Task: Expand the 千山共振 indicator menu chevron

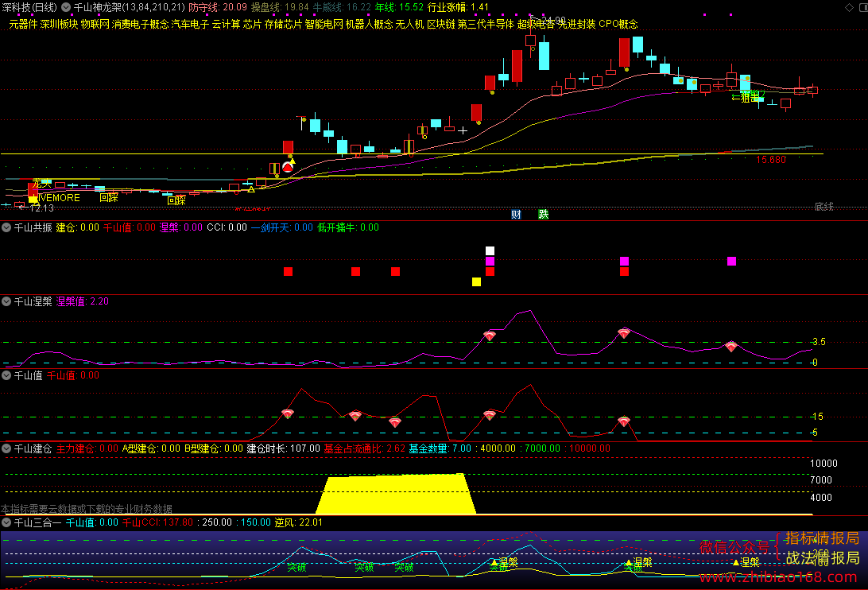Action: [6, 227]
